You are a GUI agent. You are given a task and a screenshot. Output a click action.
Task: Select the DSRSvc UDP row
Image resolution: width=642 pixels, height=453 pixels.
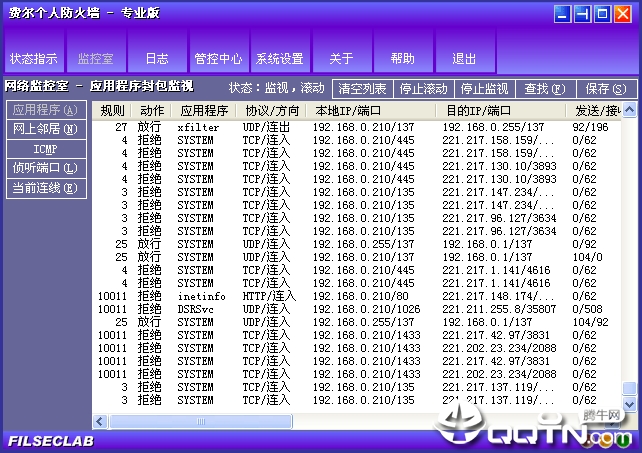356,309
